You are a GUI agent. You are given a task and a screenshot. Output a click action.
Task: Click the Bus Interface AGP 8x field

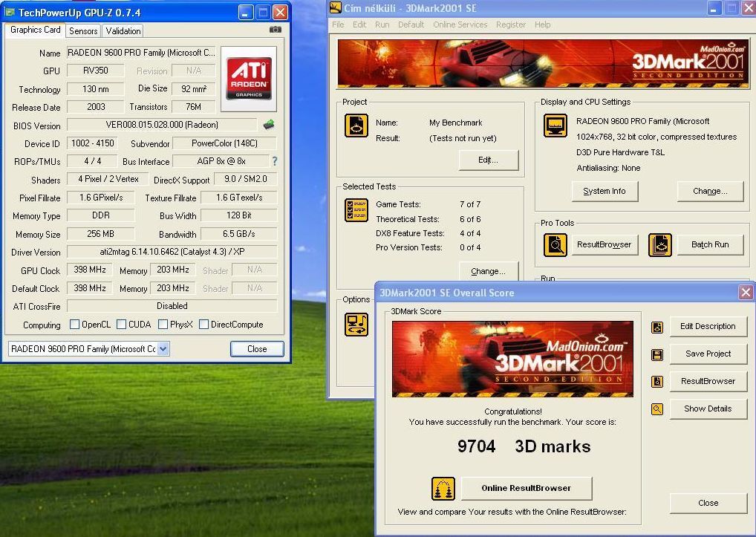[x=221, y=161]
